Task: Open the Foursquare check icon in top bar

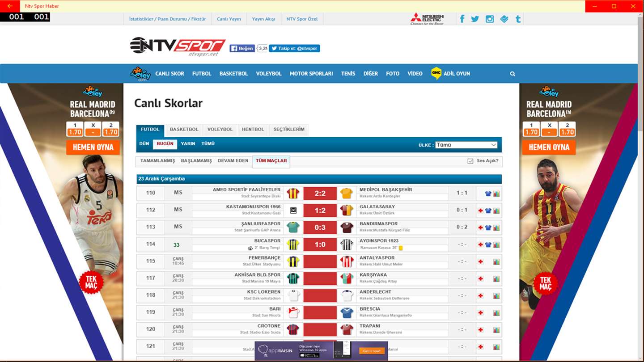Action: pos(504,19)
